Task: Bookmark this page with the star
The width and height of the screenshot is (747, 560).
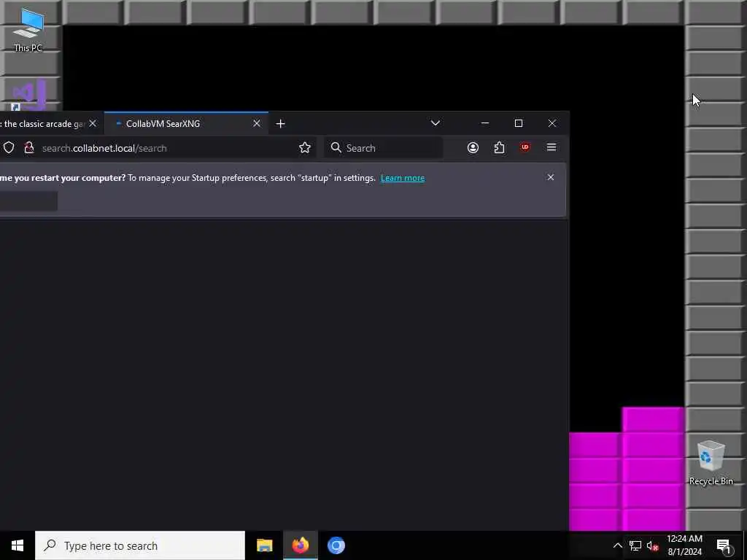Action: pos(305,147)
